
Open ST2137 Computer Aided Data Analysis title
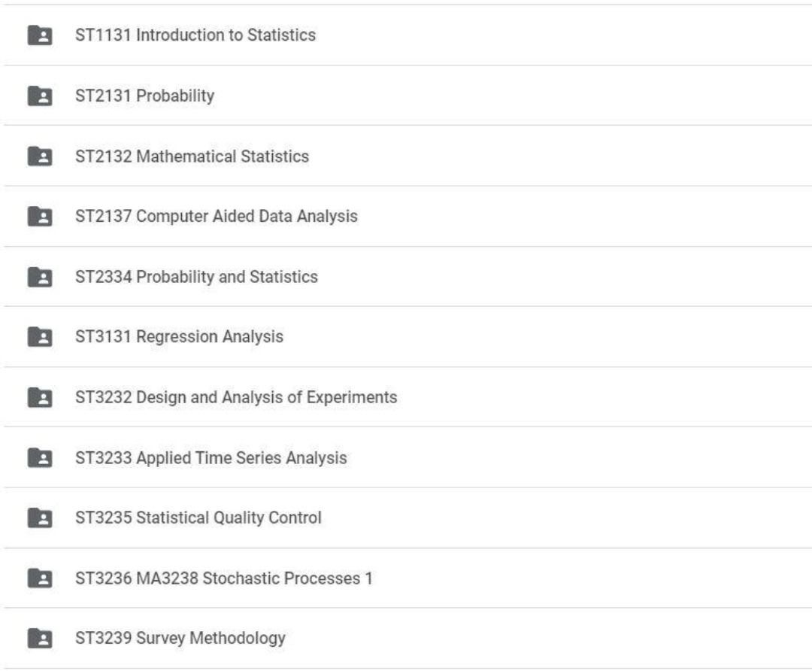tap(216, 217)
